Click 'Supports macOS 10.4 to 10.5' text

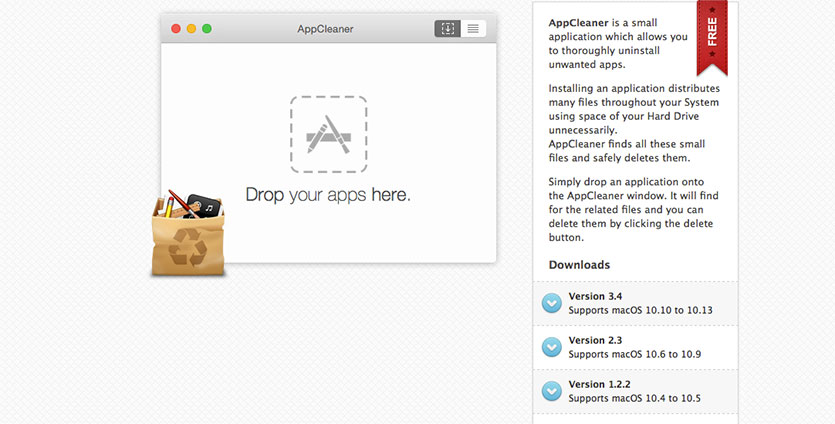click(635, 398)
